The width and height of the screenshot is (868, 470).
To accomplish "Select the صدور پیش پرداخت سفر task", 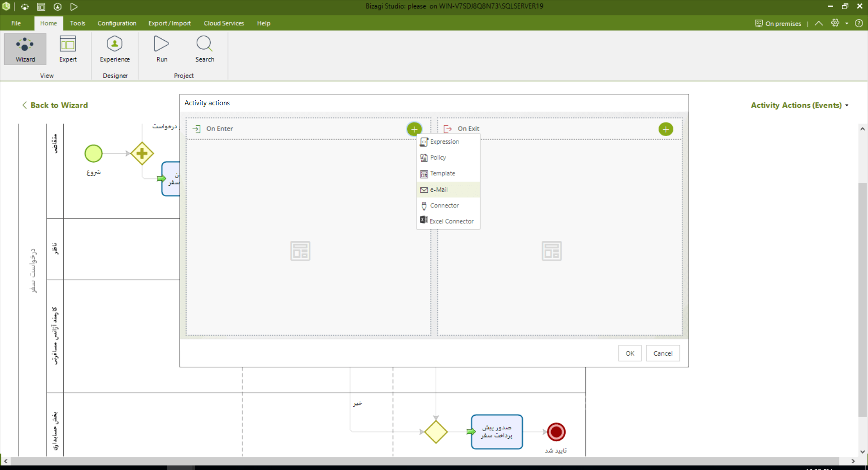I will point(497,432).
